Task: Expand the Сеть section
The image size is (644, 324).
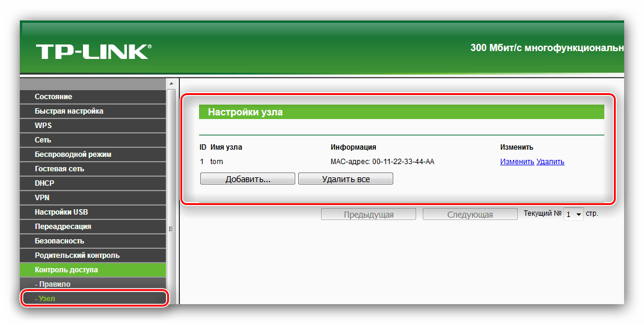Action: pyautogui.click(x=43, y=140)
